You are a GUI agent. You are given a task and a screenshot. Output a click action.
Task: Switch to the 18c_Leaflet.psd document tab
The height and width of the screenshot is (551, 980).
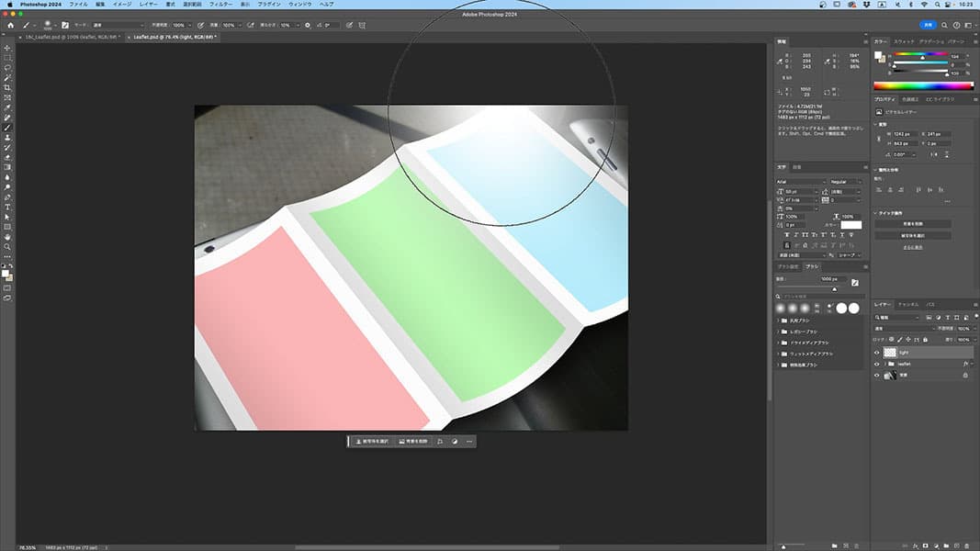tap(73, 38)
